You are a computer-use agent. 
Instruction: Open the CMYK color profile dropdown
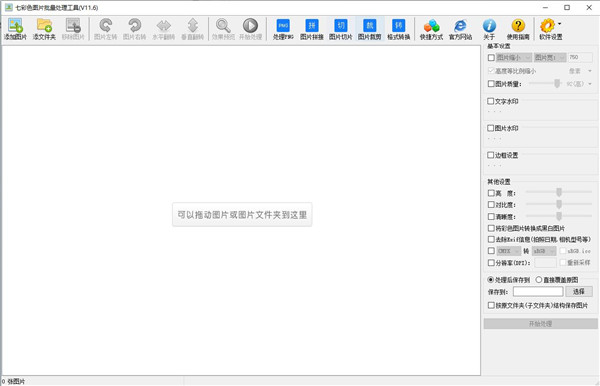(509, 251)
